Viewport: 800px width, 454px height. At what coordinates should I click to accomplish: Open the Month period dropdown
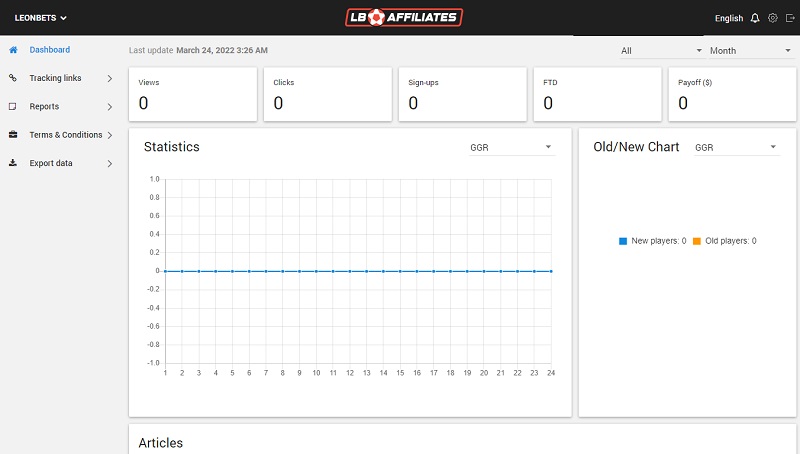751,51
